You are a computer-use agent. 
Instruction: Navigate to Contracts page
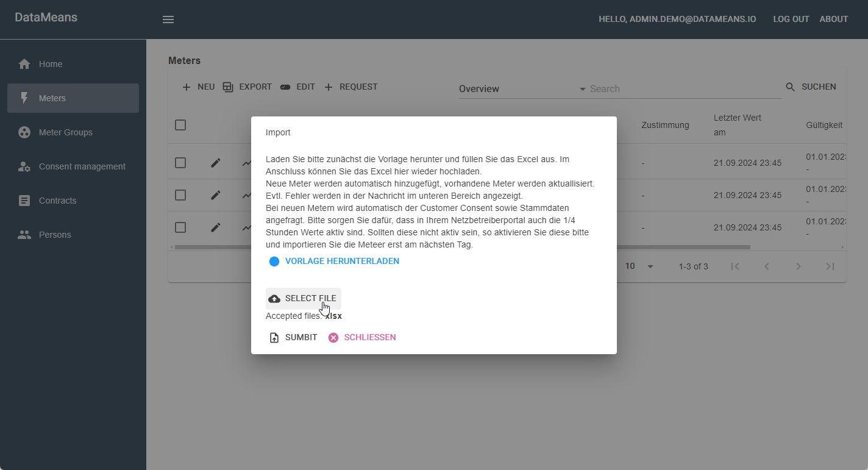57,201
